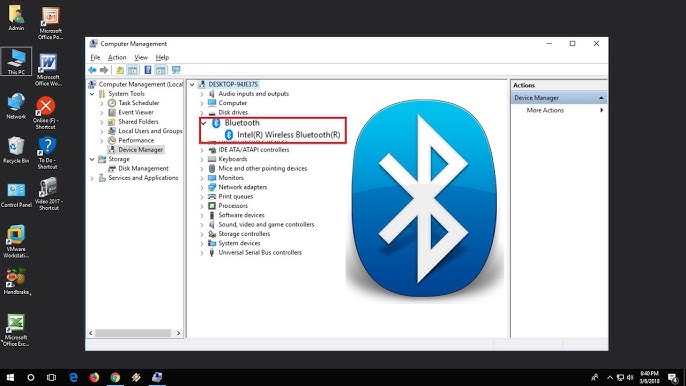Select Disk drives category
The image size is (686, 386).
click(x=233, y=112)
